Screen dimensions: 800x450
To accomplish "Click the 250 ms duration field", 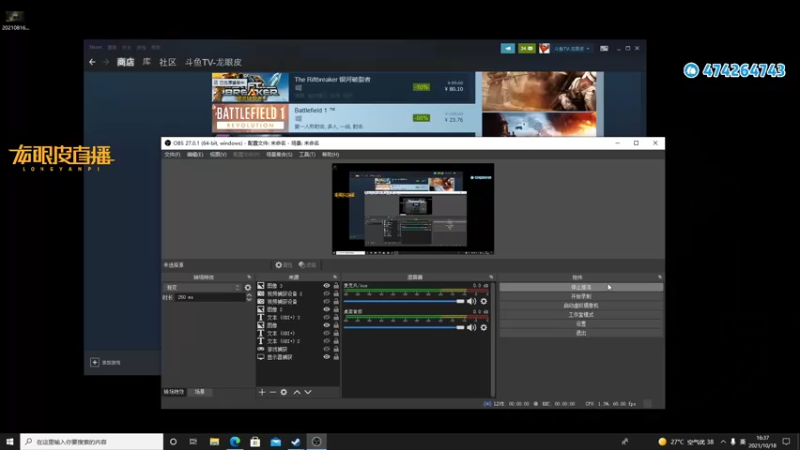I will (210, 297).
